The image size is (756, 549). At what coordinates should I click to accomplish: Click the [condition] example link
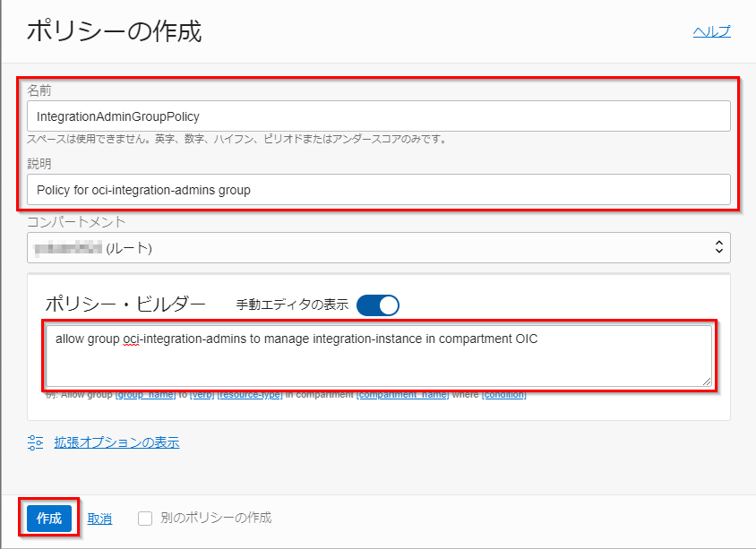click(x=504, y=395)
